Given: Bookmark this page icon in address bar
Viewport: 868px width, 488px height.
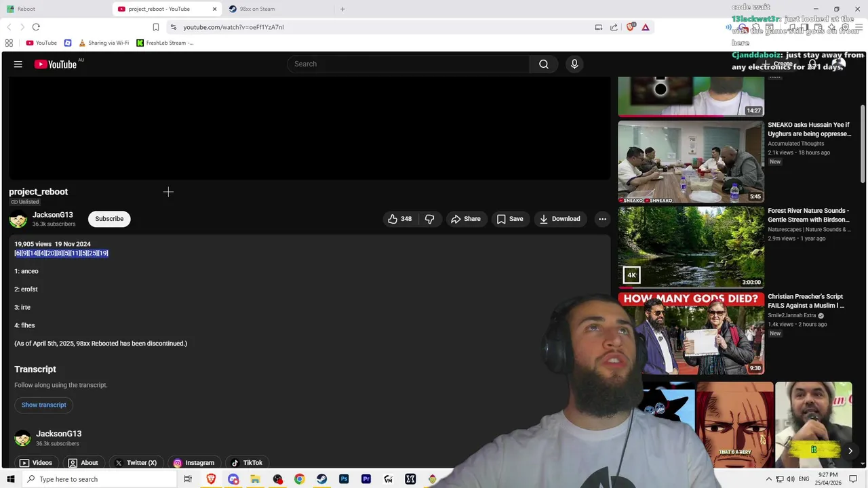Looking at the screenshot, I should coord(156,27).
